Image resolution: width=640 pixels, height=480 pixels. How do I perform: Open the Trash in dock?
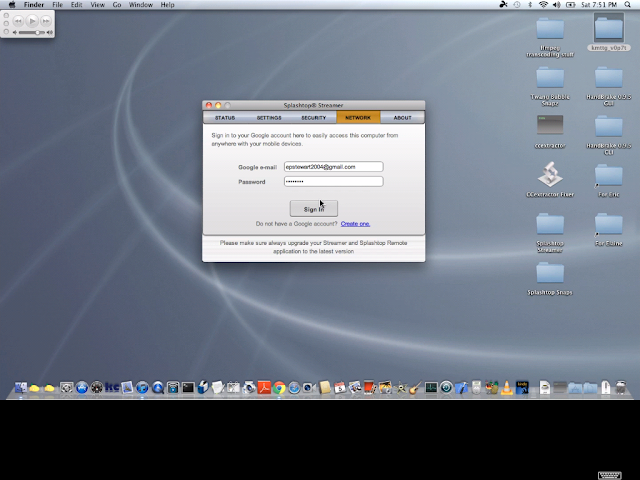621,387
